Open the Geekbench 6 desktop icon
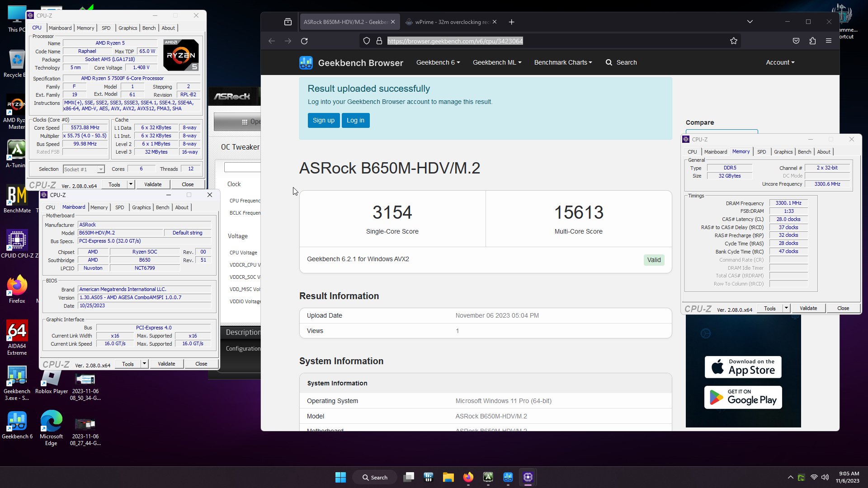This screenshot has width=868, height=488. click(17, 425)
